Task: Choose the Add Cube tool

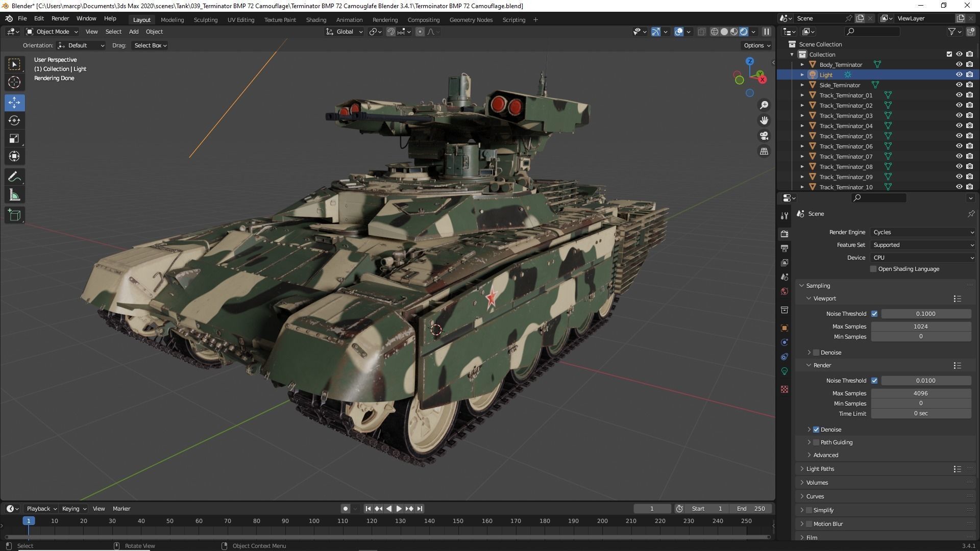Action: pyautogui.click(x=14, y=215)
